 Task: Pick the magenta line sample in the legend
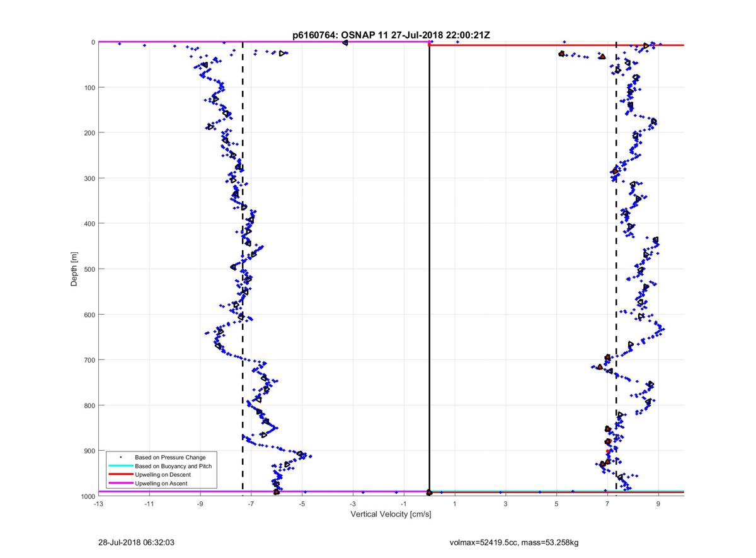click(120, 483)
